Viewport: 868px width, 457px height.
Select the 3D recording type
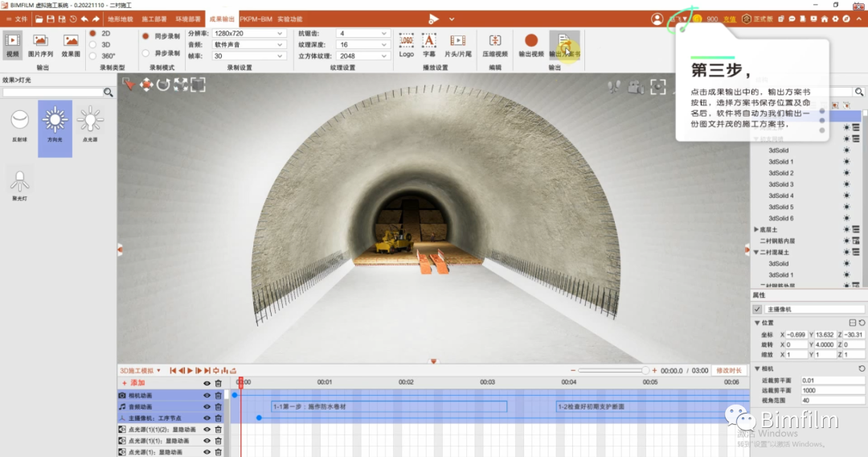pos(93,44)
